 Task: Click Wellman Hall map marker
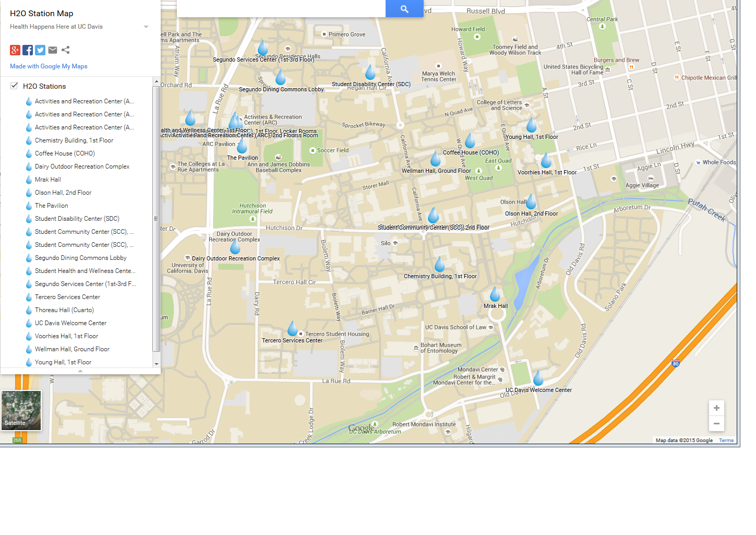tap(436, 159)
